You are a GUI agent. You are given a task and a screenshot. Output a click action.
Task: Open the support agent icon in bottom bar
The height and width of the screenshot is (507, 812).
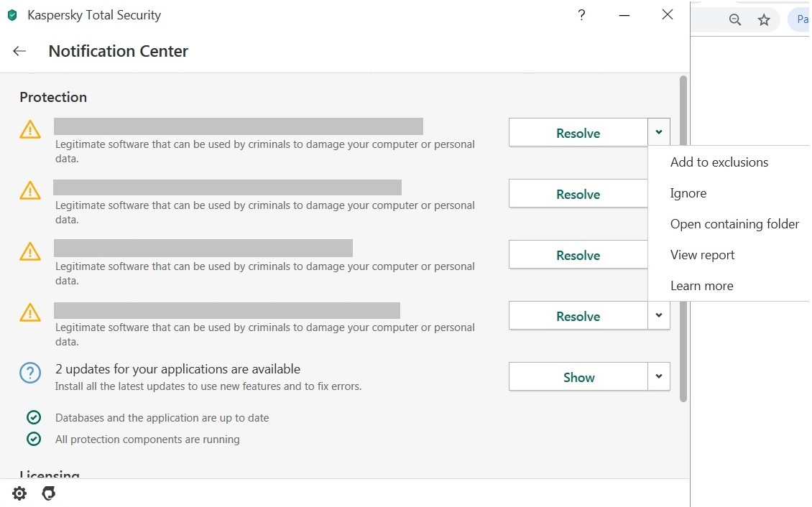[x=49, y=493]
